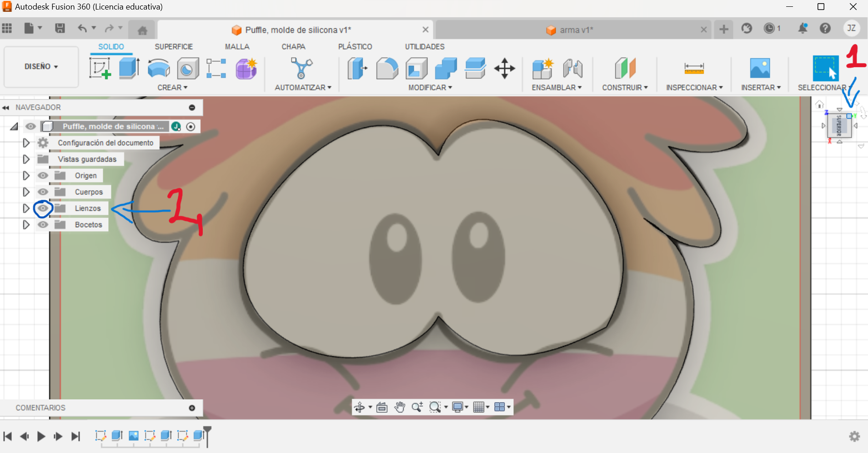
Task: Select the Joint tool icon
Action: pyautogui.click(x=572, y=69)
